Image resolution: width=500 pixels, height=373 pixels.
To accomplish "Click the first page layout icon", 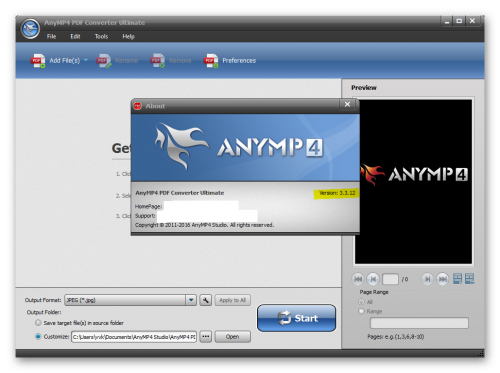I will pos(458,279).
